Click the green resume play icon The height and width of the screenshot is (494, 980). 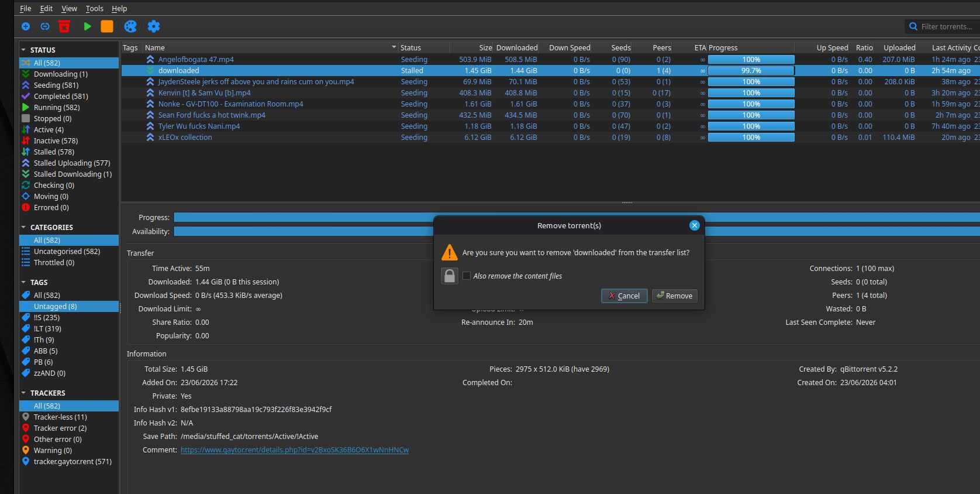[87, 26]
